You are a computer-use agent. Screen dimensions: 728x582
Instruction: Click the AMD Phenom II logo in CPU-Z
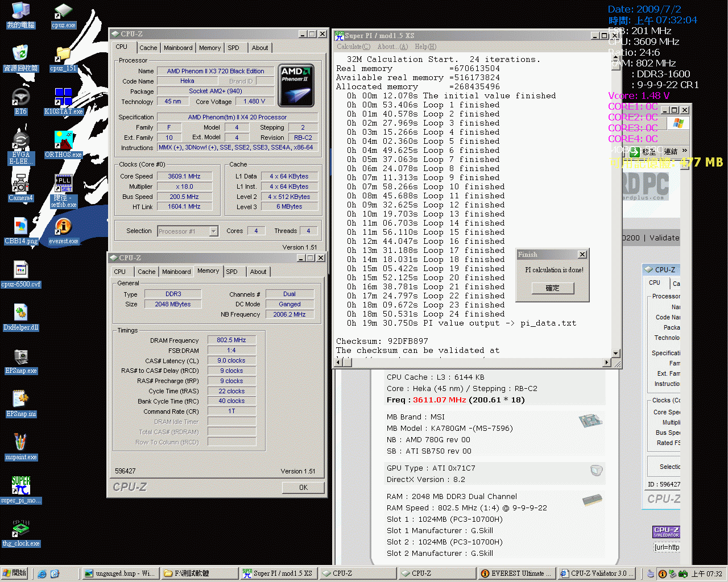click(x=296, y=86)
